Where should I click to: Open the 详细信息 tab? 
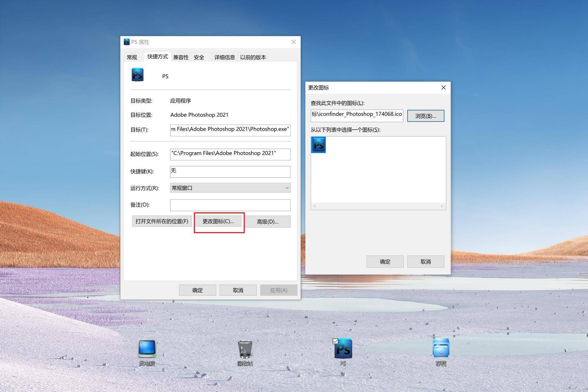pos(224,57)
